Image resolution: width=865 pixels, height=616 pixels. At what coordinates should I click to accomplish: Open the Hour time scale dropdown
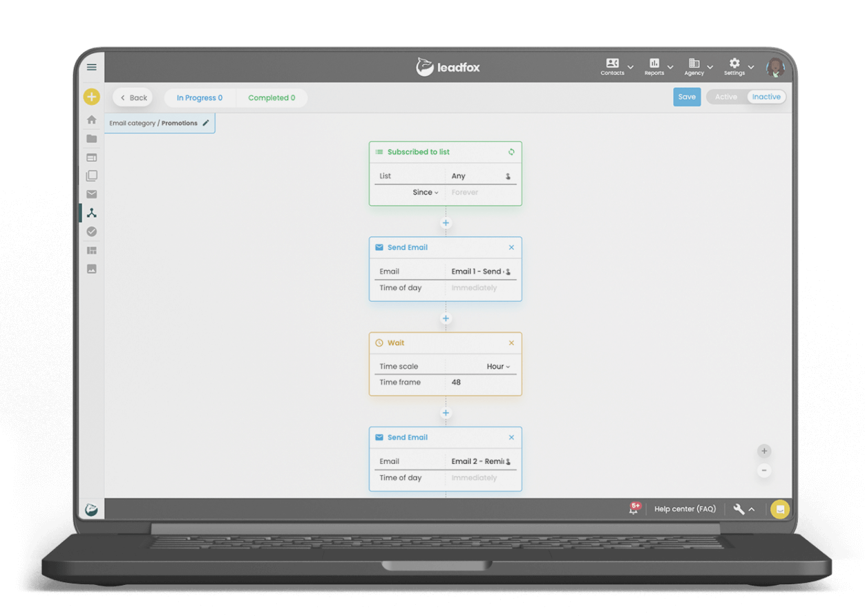[x=498, y=367]
